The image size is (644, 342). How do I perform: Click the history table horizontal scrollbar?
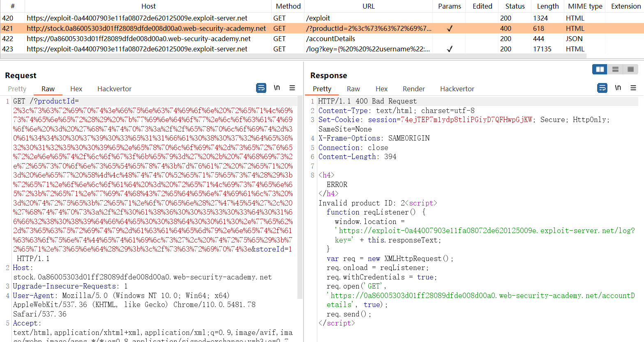pos(293,56)
